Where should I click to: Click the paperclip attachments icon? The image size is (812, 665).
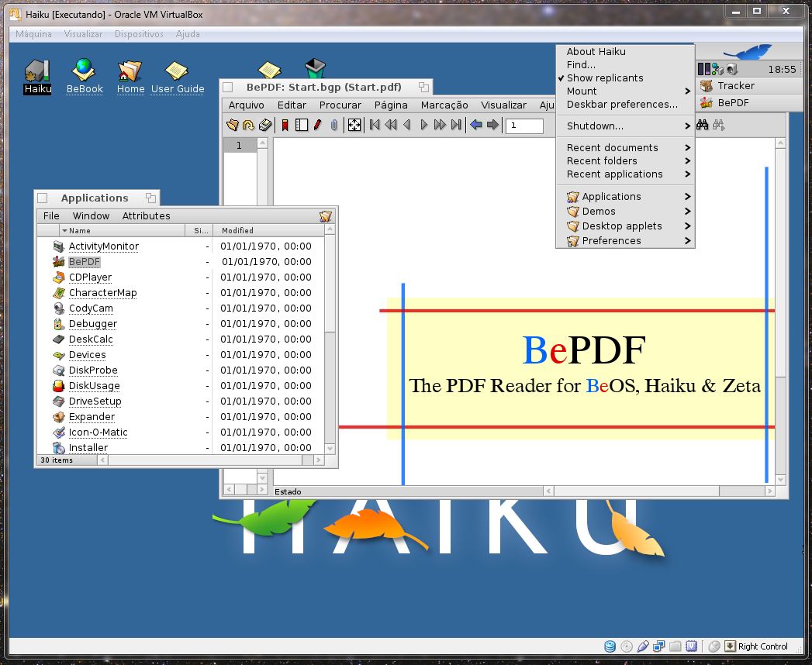tap(334, 125)
